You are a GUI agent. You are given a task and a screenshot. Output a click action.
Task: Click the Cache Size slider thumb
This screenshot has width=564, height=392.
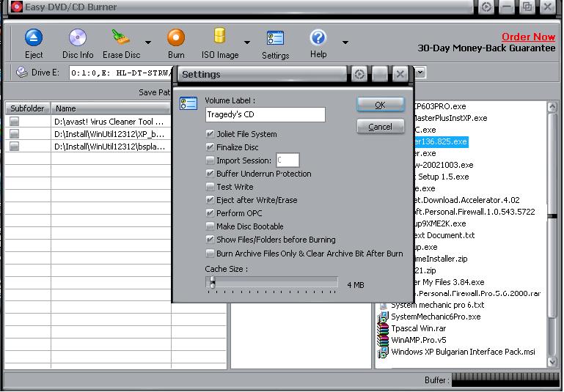pos(212,282)
